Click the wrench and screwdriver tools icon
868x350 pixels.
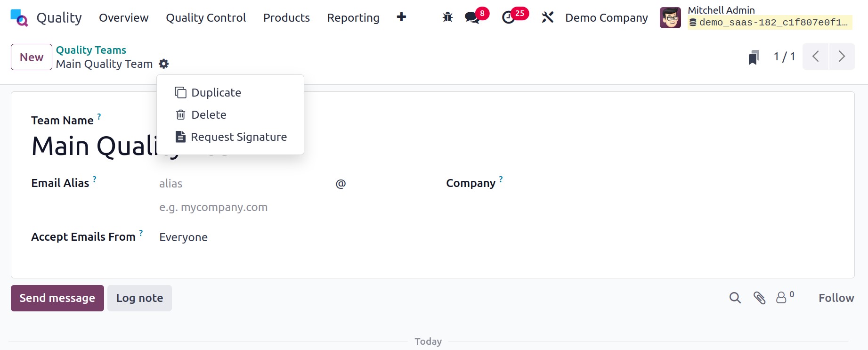547,17
